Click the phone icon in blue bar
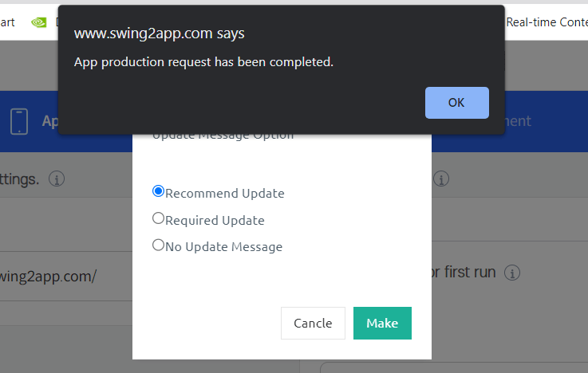 [x=19, y=121]
